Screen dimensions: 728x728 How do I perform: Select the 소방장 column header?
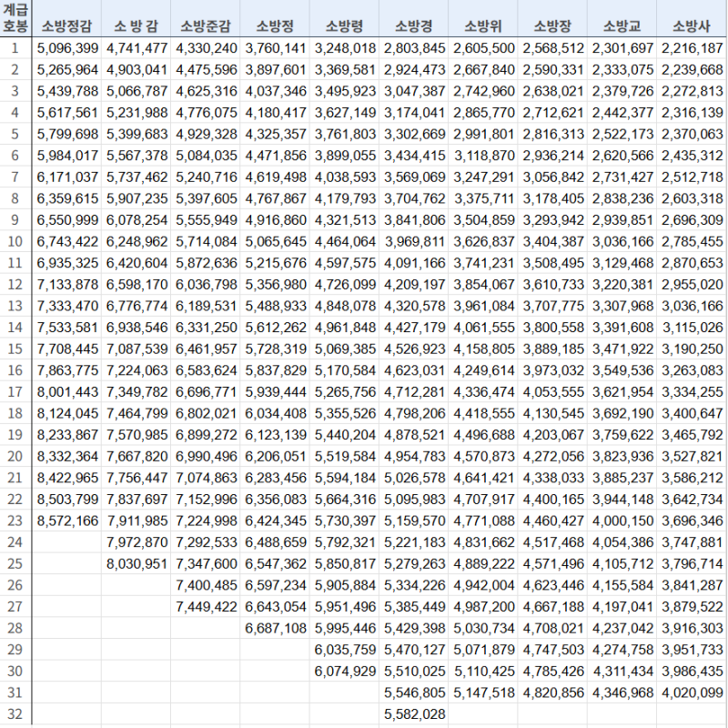(552, 18)
